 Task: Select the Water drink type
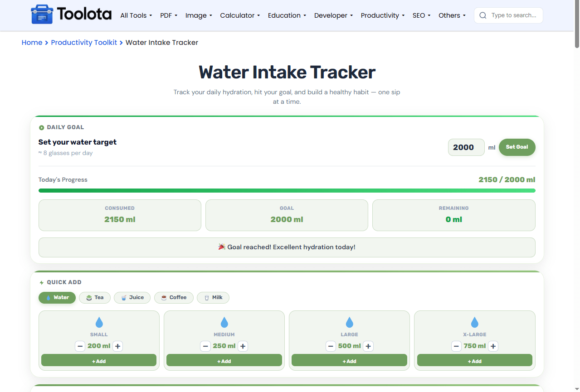(57, 298)
